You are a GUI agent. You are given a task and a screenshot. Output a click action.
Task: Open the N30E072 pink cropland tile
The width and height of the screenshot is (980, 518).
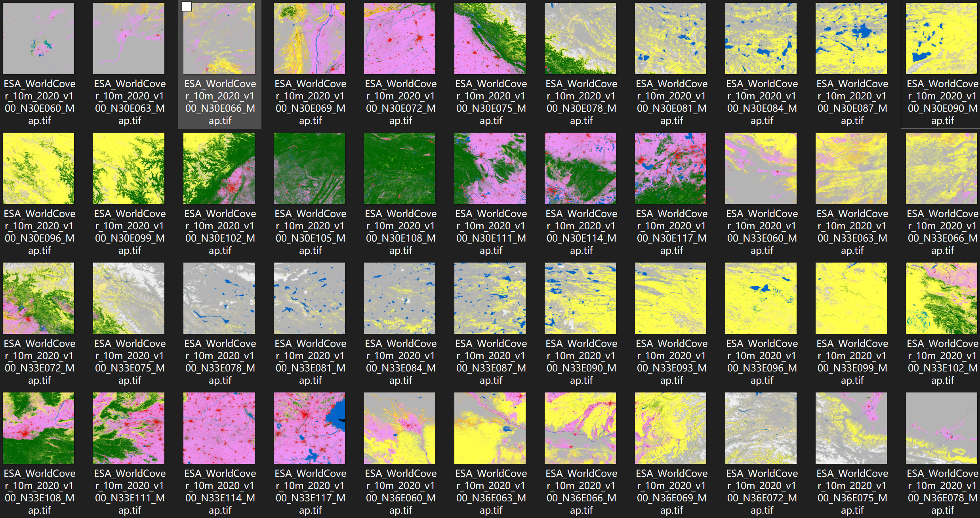(x=400, y=38)
